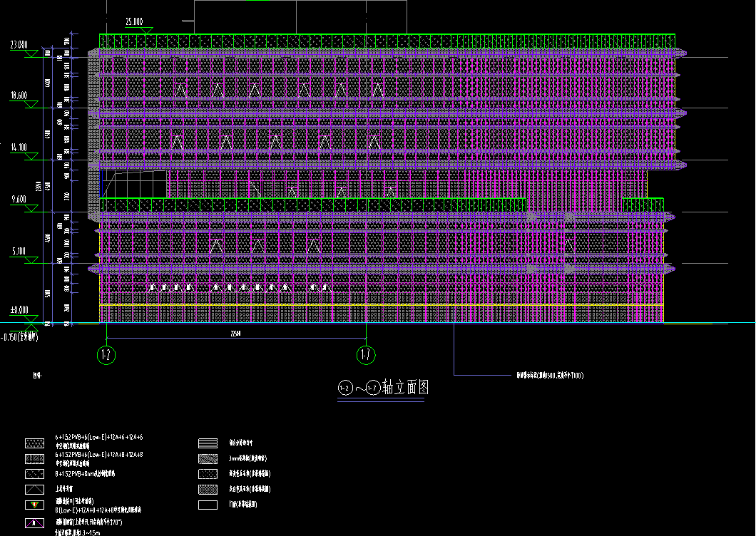Select the empty rectangle legend swatch
The height and width of the screenshot is (536, 756).
click(208, 505)
